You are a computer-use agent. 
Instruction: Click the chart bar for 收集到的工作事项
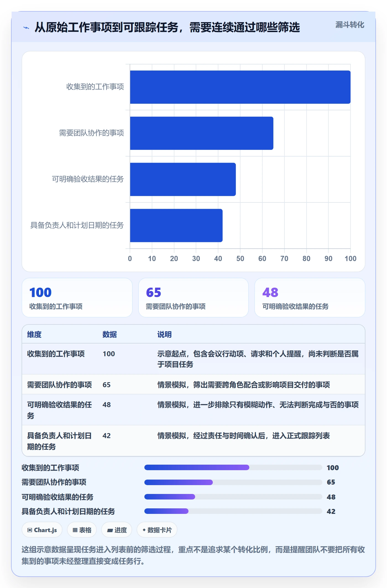tap(240, 87)
